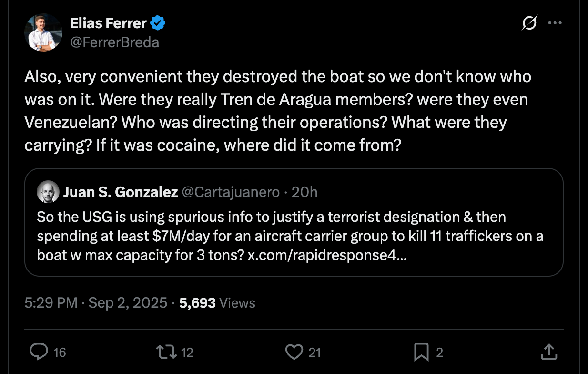Open Elias Ferrer's profile picture
This screenshot has width=588, height=374.
point(43,32)
